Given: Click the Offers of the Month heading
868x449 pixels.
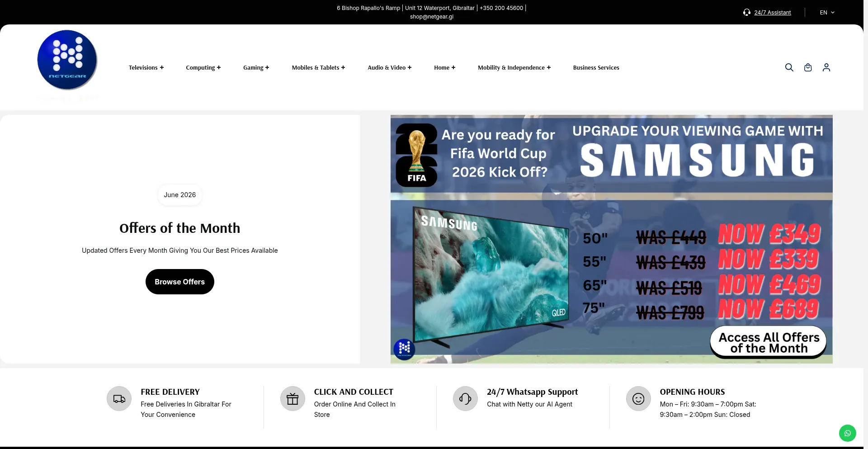Looking at the screenshot, I should [x=180, y=228].
